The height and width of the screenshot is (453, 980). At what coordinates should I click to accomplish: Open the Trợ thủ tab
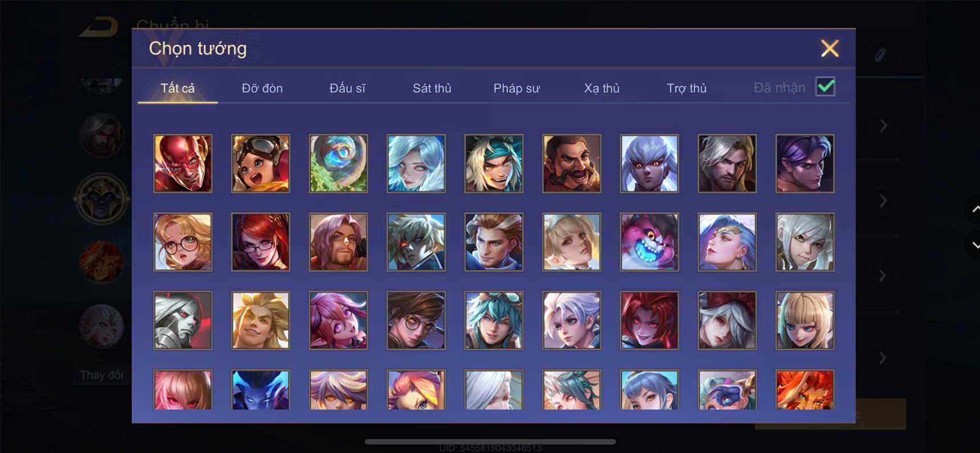pyautogui.click(x=686, y=88)
